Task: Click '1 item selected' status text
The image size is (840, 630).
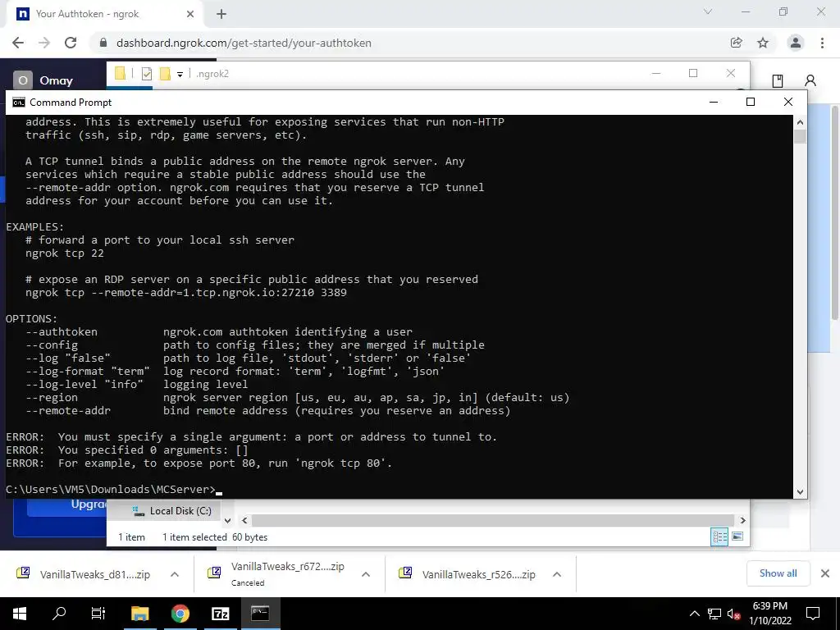Action: 194,537
